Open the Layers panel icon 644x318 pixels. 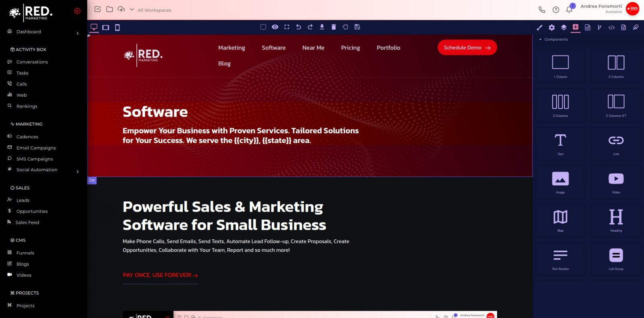pyautogui.click(x=563, y=27)
